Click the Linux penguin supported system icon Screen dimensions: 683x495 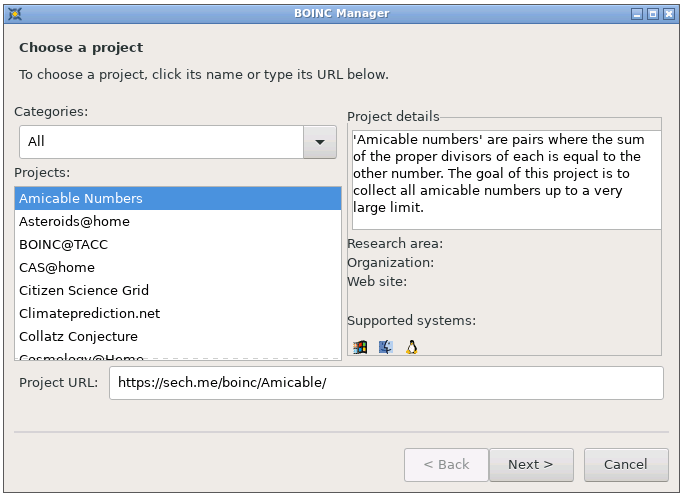point(412,347)
